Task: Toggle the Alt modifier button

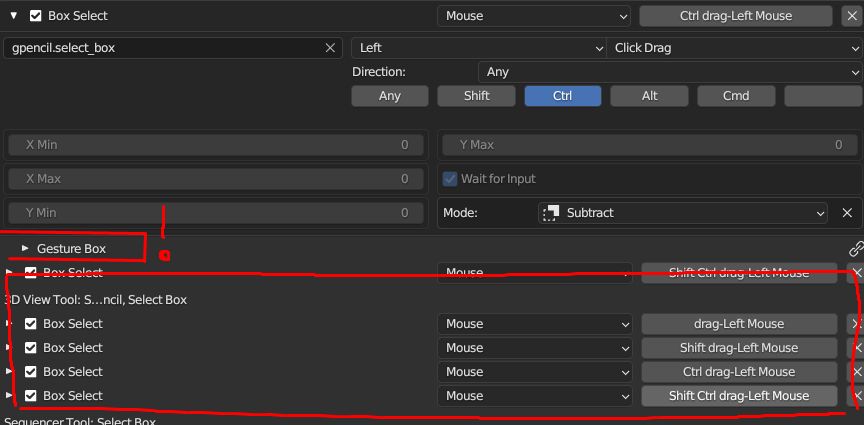Action: 650,96
